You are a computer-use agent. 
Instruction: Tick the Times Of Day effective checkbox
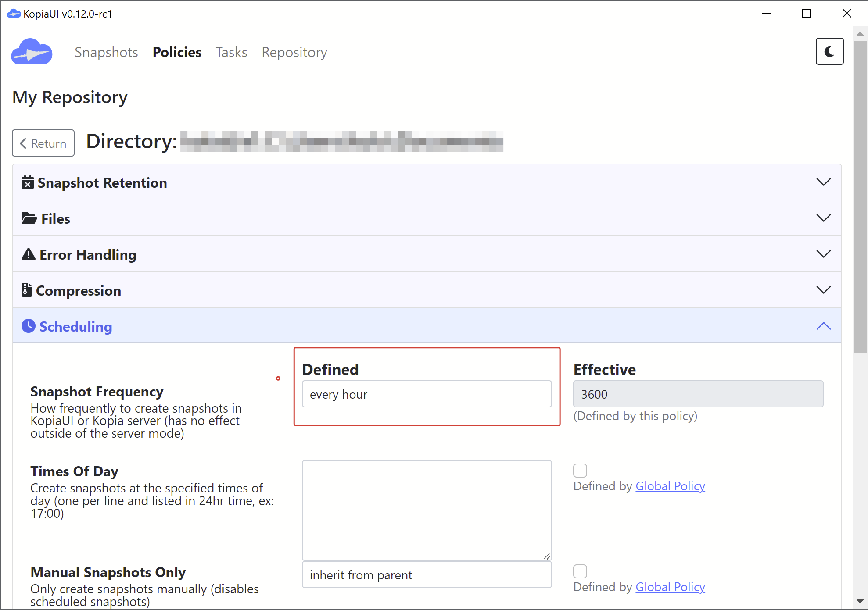580,471
